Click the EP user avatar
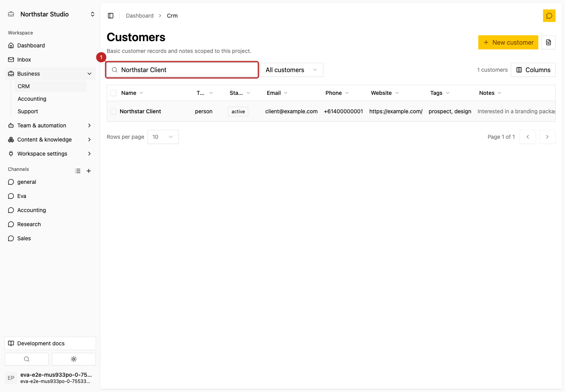565x392 pixels. point(11,378)
